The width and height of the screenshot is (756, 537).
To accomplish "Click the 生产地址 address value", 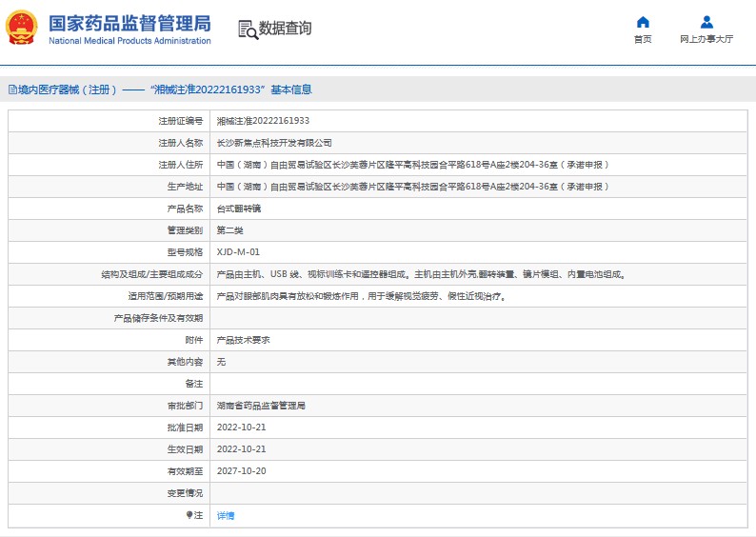I will [x=412, y=187].
